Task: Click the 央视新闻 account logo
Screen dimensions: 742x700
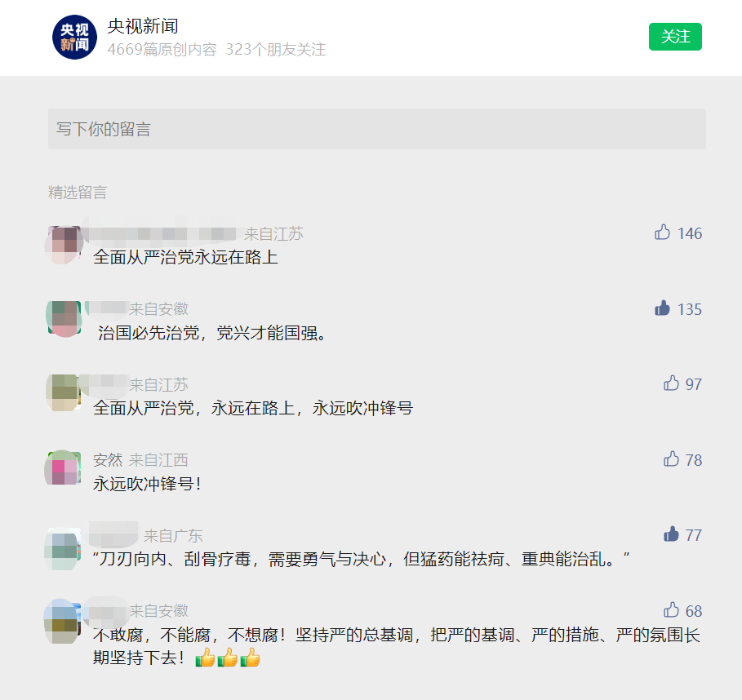Action: pyautogui.click(x=74, y=37)
